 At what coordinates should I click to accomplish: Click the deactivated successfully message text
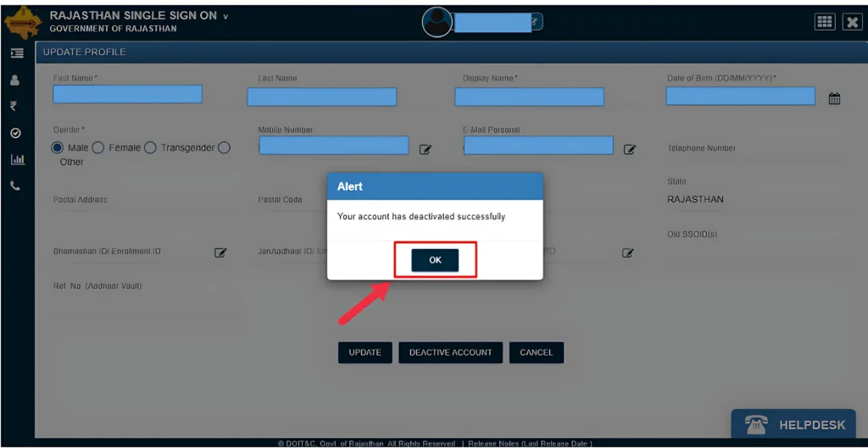tap(422, 217)
